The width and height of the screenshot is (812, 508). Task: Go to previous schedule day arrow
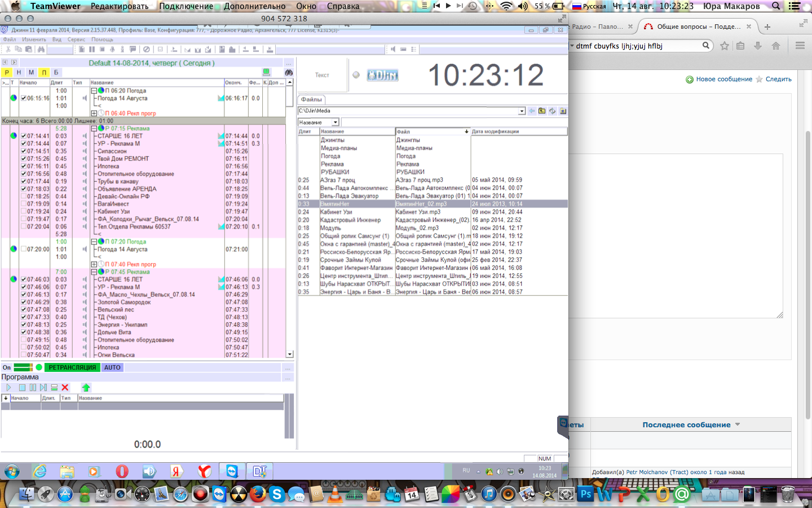pos(5,63)
